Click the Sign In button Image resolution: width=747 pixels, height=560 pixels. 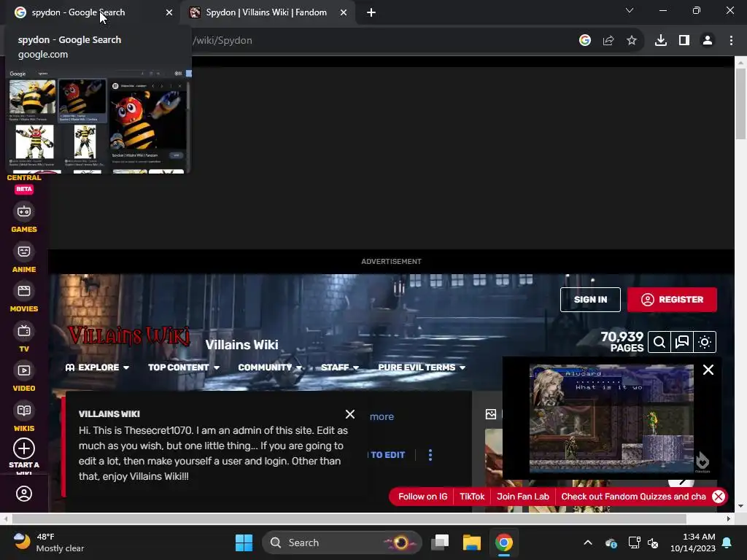pos(590,300)
